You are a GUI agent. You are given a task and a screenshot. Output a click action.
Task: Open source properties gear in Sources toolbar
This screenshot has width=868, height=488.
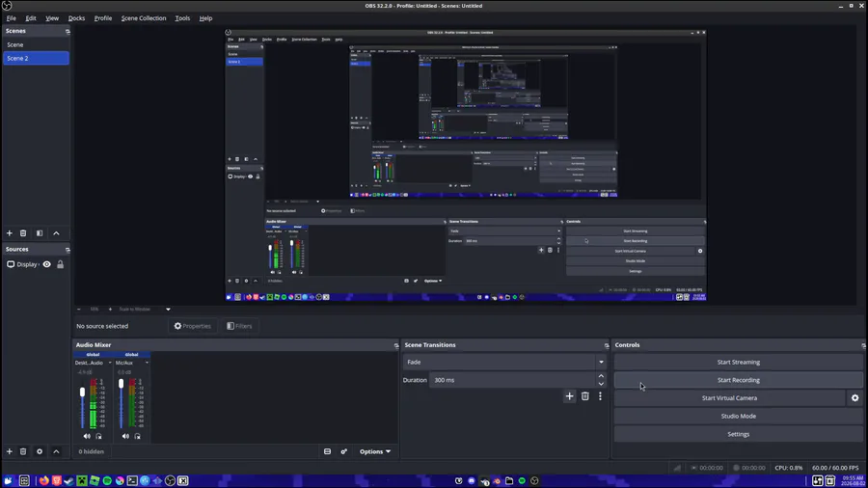(x=40, y=451)
